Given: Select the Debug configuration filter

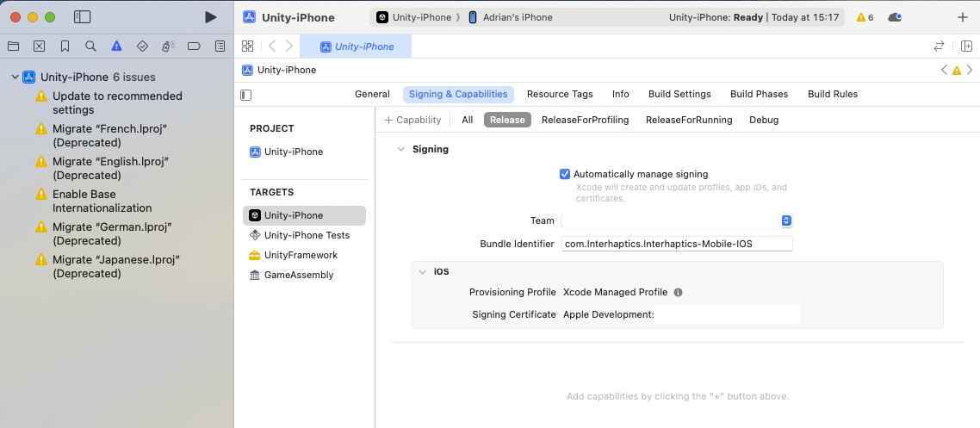Looking at the screenshot, I should click(x=764, y=120).
